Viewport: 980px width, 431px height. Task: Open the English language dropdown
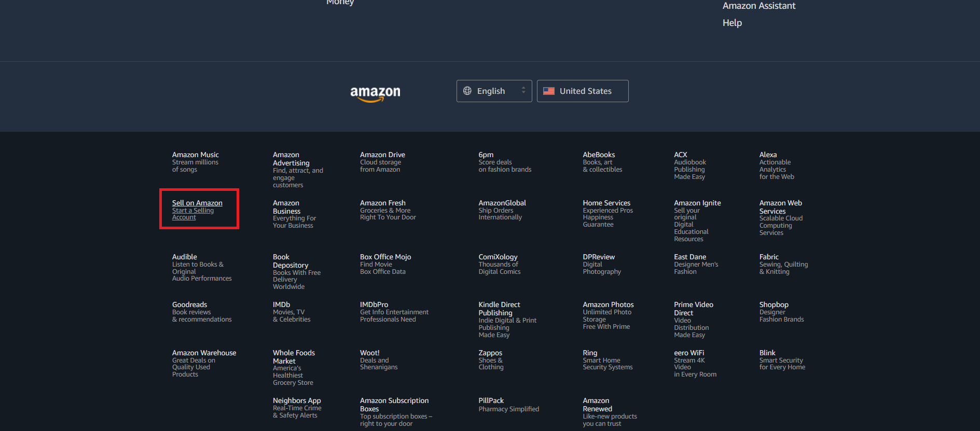(x=494, y=91)
